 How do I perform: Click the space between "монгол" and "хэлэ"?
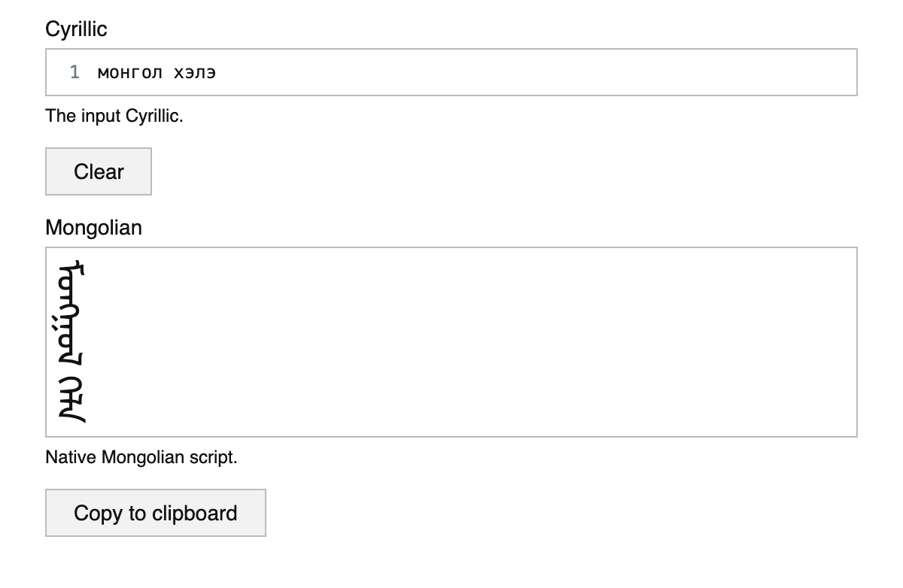coord(168,72)
